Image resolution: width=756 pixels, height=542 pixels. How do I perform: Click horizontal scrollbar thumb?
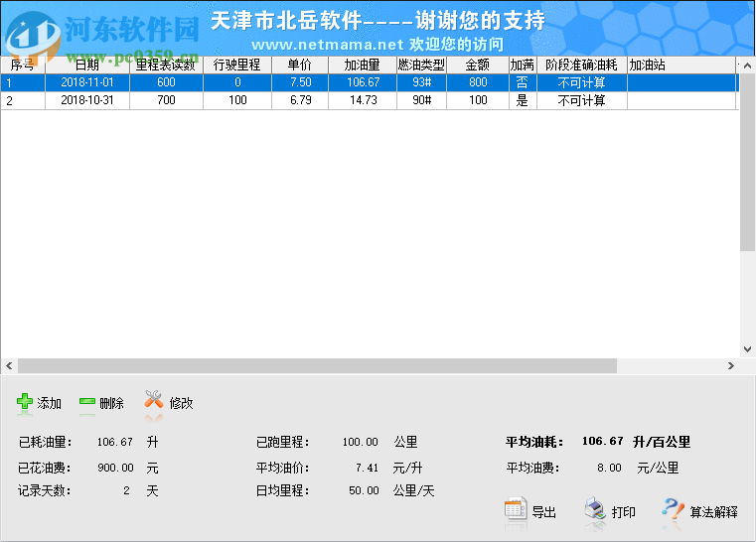tap(317, 365)
